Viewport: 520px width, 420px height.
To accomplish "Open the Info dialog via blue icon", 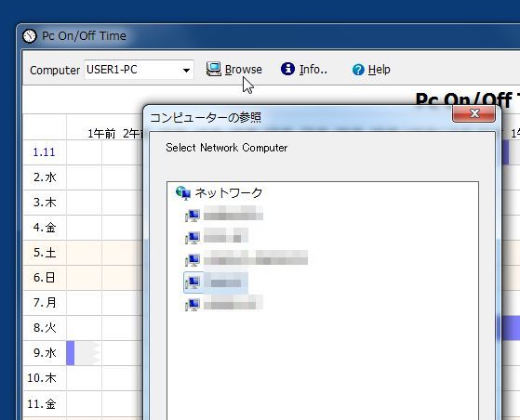I will [x=287, y=69].
